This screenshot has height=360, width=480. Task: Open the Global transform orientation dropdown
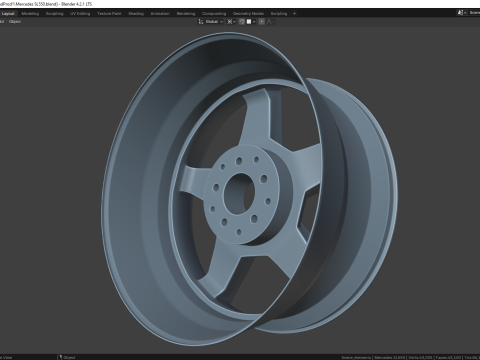click(211, 22)
